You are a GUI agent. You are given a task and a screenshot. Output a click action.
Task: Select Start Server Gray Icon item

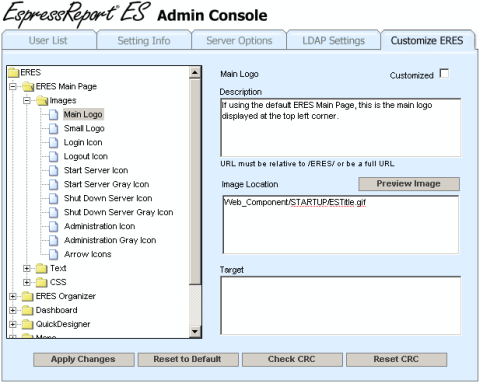click(x=106, y=185)
